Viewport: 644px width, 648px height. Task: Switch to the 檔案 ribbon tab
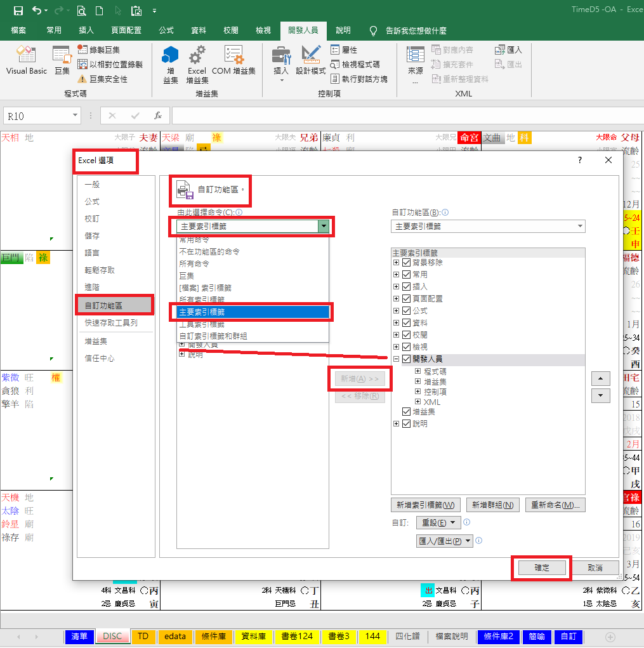point(18,30)
